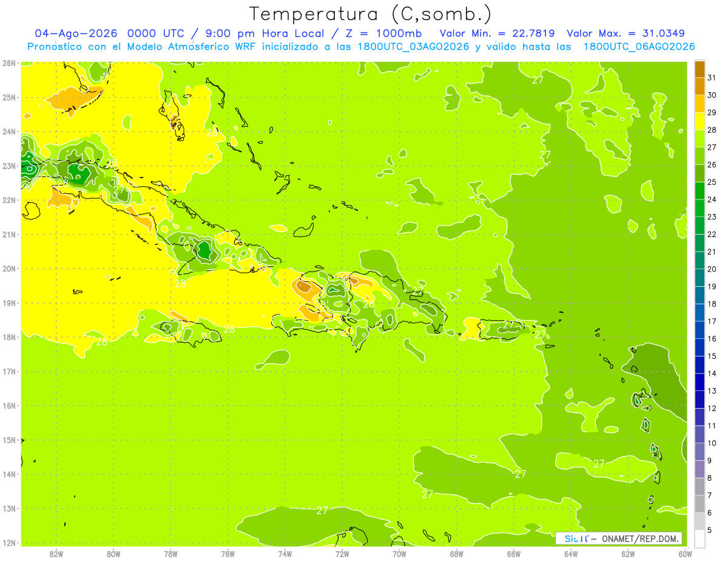Click longitude axis label "82W"
This screenshot has width=728, height=562.
click(56, 554)
